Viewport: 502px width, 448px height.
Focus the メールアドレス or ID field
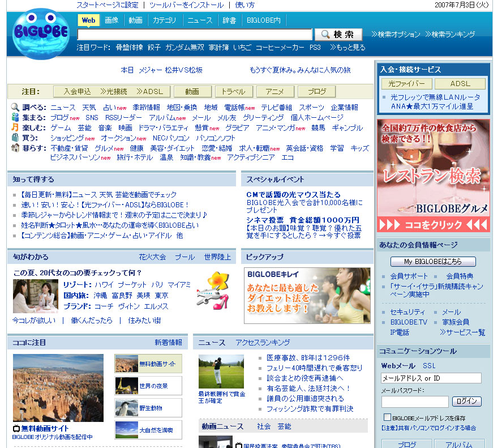pos(431,378)
